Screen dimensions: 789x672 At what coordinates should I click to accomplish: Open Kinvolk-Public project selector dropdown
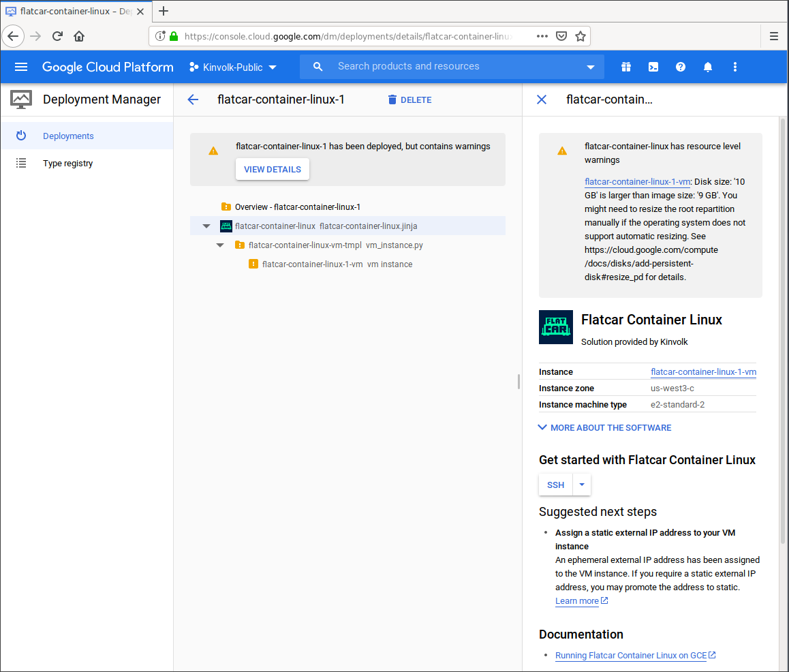point(233,67)
